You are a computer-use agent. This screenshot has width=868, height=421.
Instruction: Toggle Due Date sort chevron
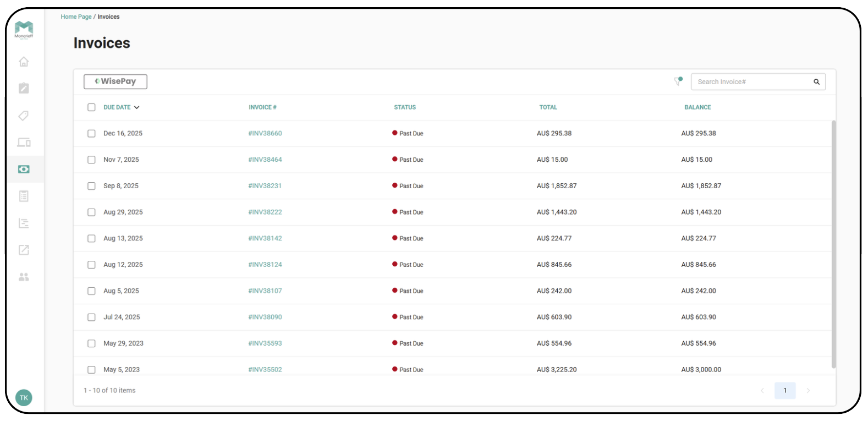pos(136,107)
